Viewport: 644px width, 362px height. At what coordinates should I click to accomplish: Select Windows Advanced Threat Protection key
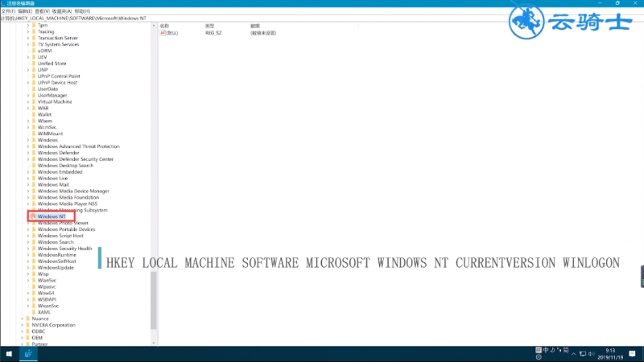(78, 146)
